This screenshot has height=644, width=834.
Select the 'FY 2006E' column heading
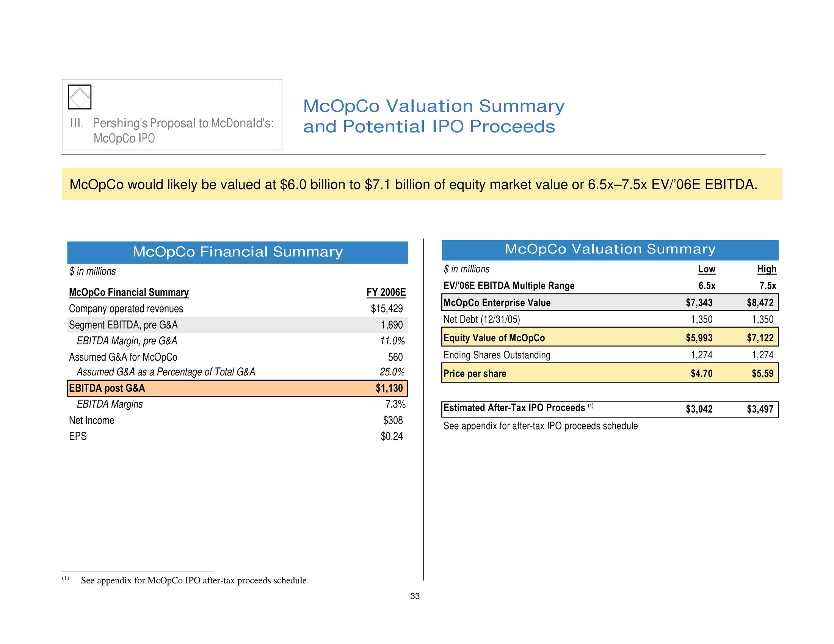386,292
